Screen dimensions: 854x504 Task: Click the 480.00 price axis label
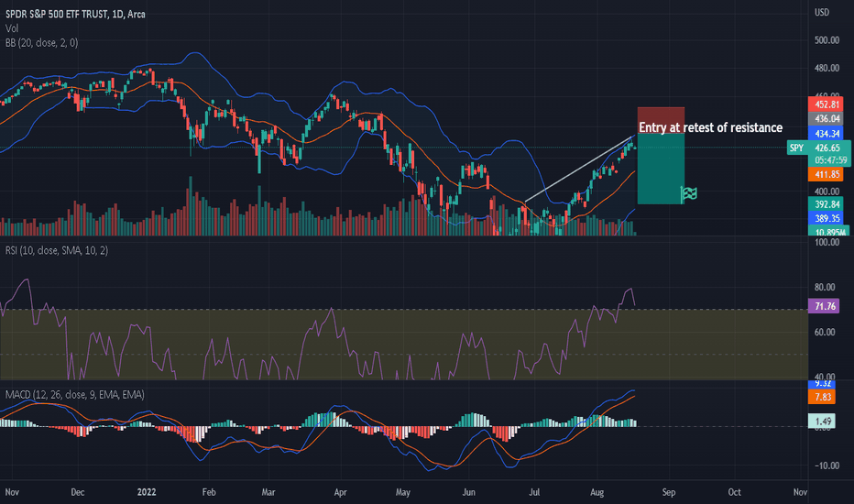(x=827, y=68)
